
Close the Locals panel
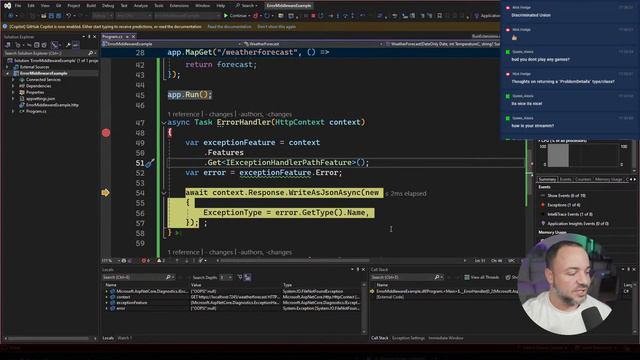point(363,269)
